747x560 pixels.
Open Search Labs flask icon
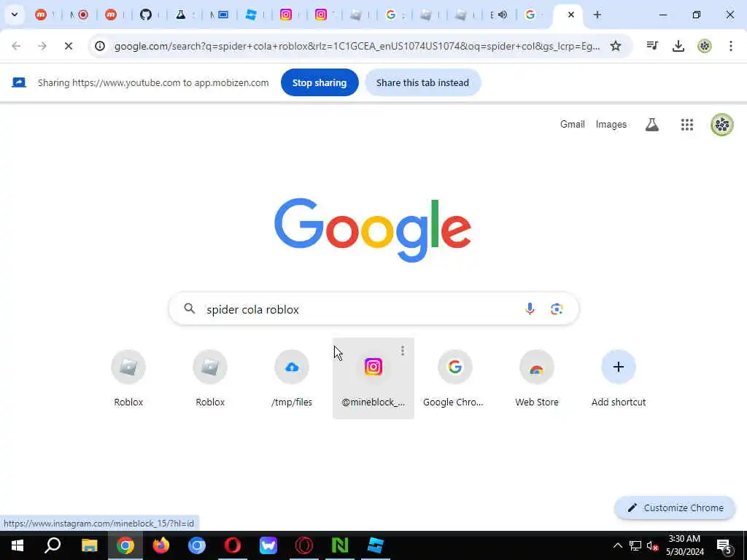(x=651, y=125)
